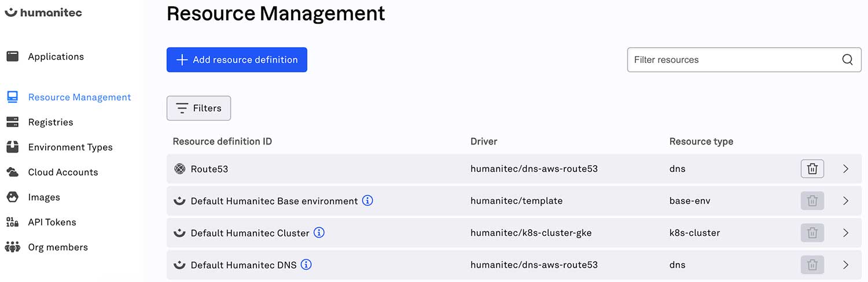Click the magnifier icon in Filter resources

(x=848, y=60)
